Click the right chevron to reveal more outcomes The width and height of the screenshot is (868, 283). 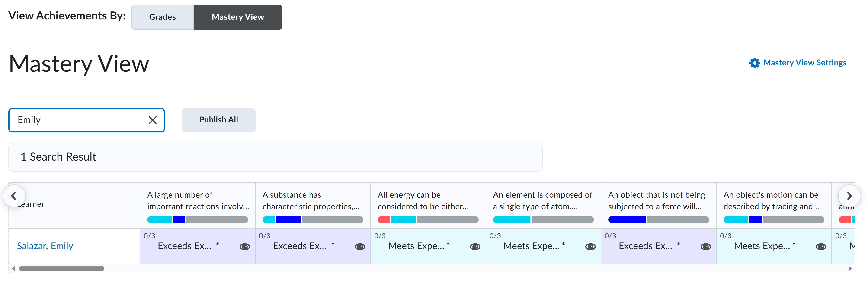pos(850,195)
